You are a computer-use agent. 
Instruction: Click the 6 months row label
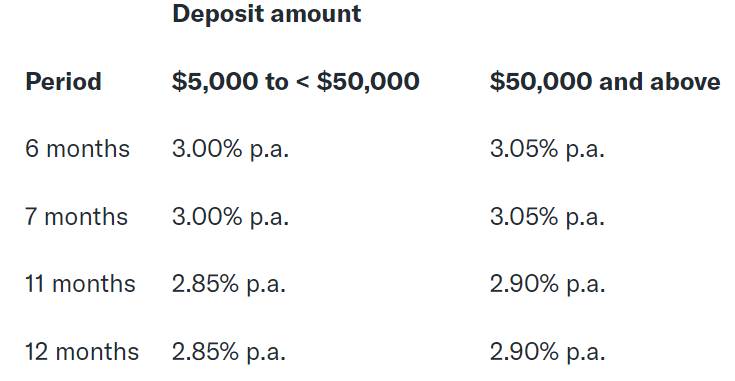click(x=77, y=149)
